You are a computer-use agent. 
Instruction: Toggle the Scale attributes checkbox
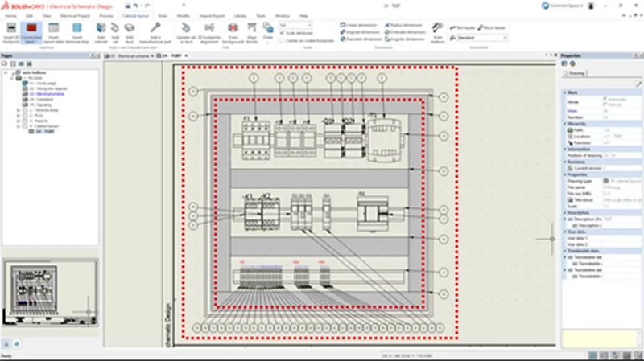(281, 31)
